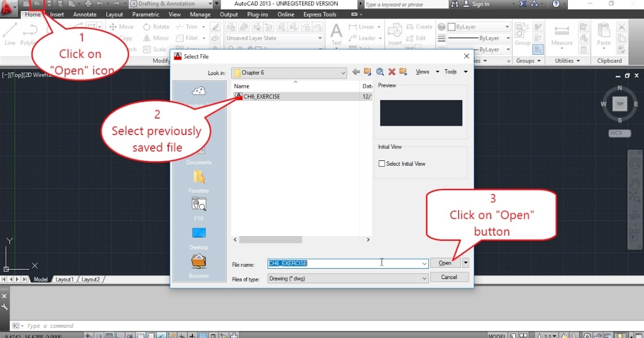644x338 pixels.
Task: Click the Open button
Action: pyautogui.click(x=445, y=263)
